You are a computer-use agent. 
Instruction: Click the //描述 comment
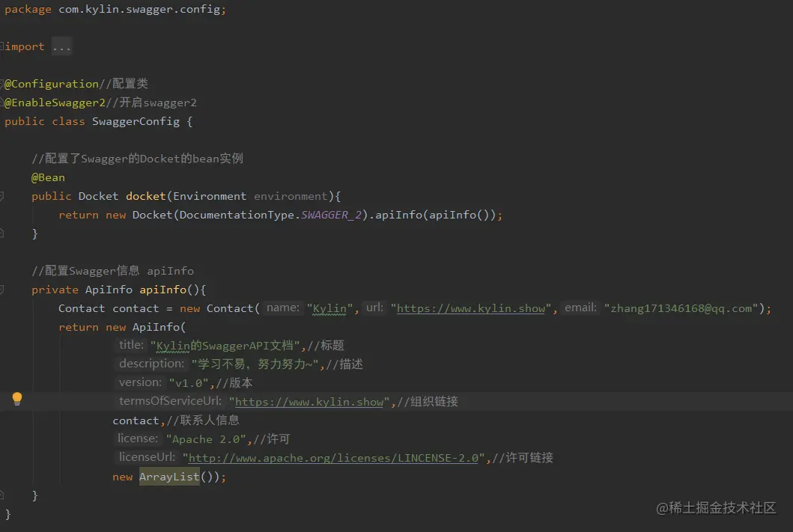[344, 364]
